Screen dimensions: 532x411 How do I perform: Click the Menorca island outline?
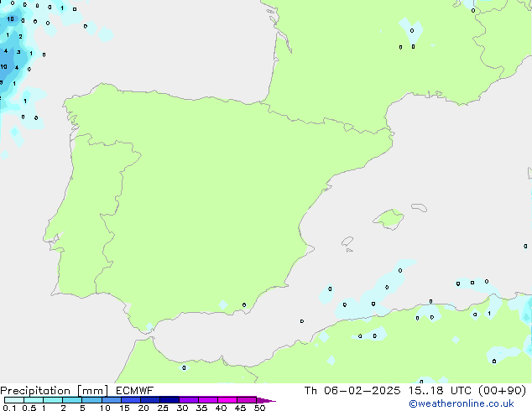pos(419,207)
